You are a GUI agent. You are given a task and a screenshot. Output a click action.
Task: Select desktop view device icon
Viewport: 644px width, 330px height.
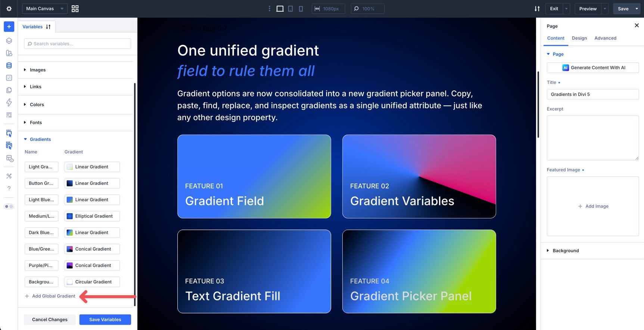click(x=280, y=9)
